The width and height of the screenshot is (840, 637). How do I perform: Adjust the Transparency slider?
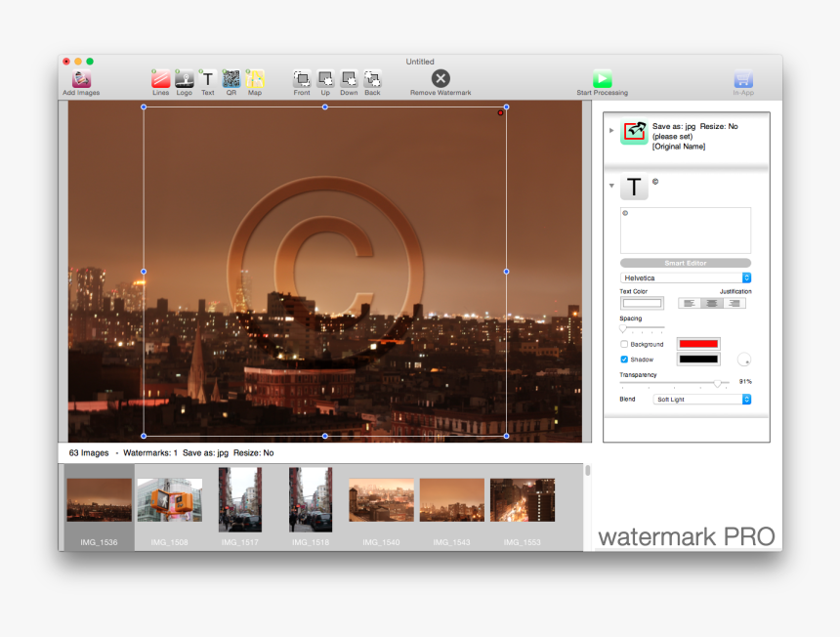point(719,384)
